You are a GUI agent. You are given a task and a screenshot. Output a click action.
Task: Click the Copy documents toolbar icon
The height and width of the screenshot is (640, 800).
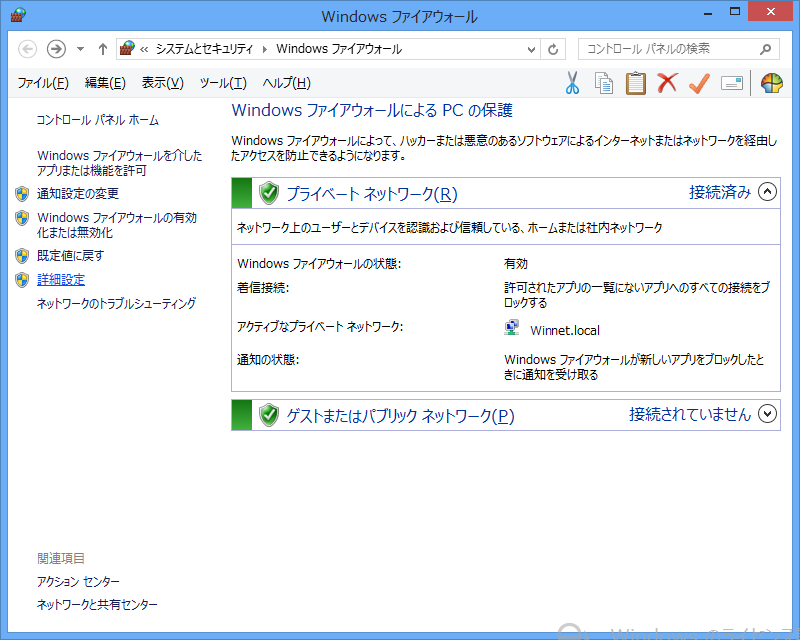[x=604, y=83]
